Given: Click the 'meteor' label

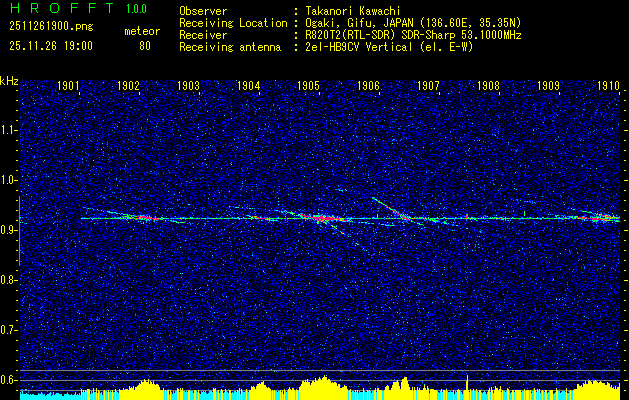Looking at the screenshot, I should [142, 31].
